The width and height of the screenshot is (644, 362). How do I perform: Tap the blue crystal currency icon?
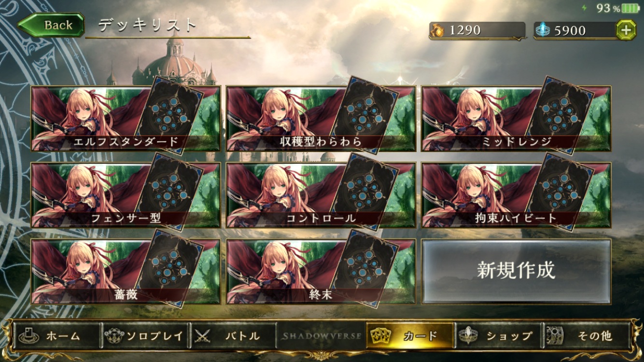[544, 30]
